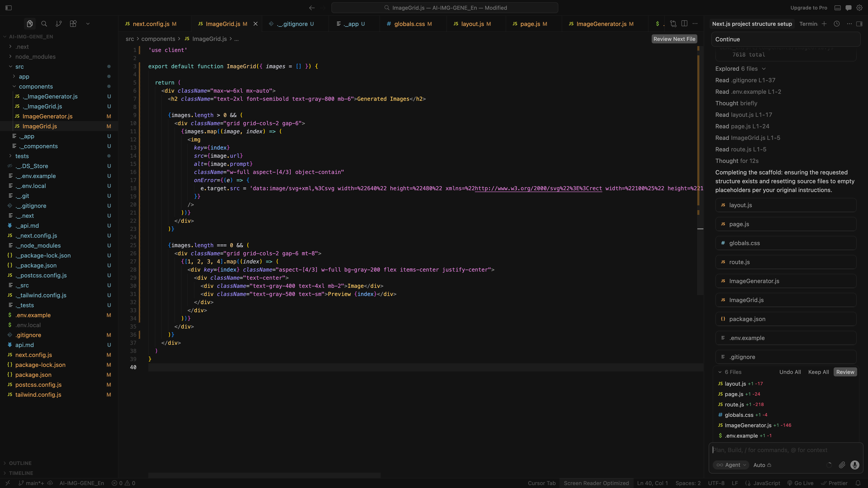
Task: Close the ImageGrid.js editor tab
Action: point(255,24)
